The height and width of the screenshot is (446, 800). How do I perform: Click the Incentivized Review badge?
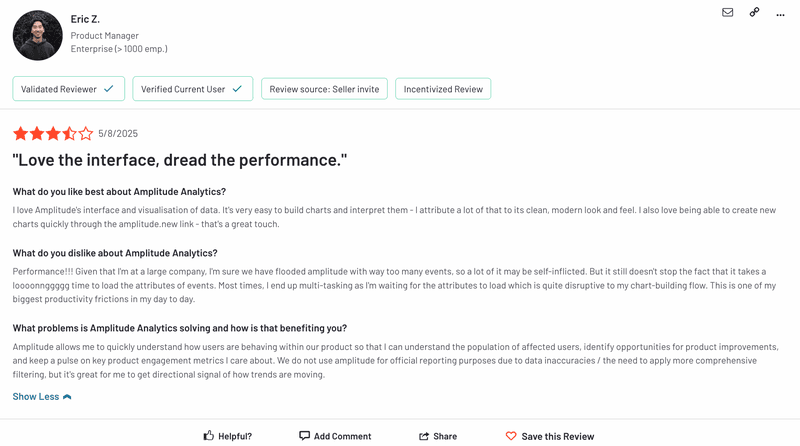(443, 89)
